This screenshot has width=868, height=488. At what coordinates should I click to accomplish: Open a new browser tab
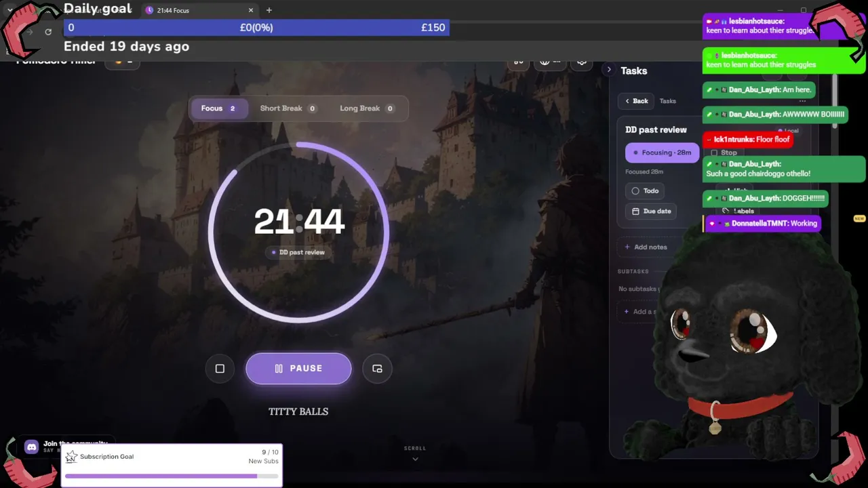[x=269, y=10]
